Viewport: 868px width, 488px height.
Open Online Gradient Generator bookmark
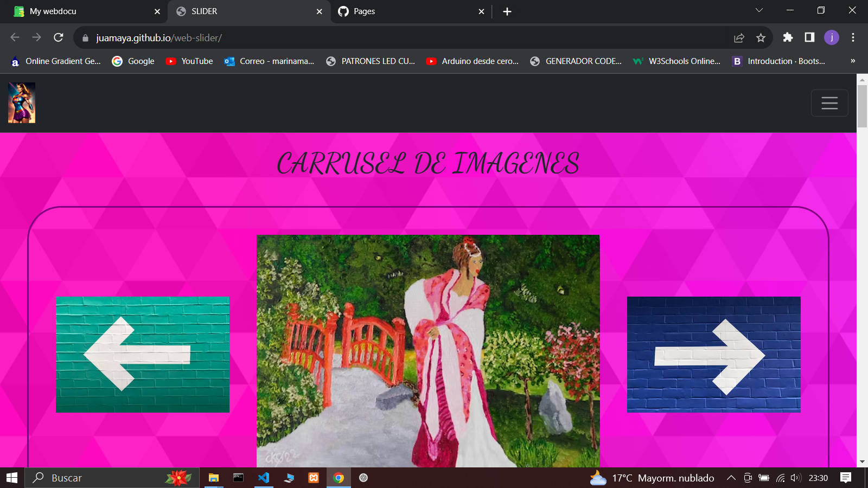[x=56, y=61]
